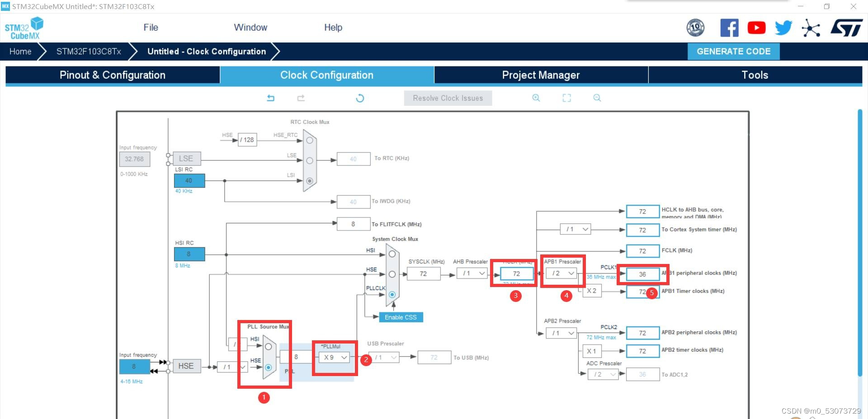Click the LSI RC 40 block

(x=189, y=180)
